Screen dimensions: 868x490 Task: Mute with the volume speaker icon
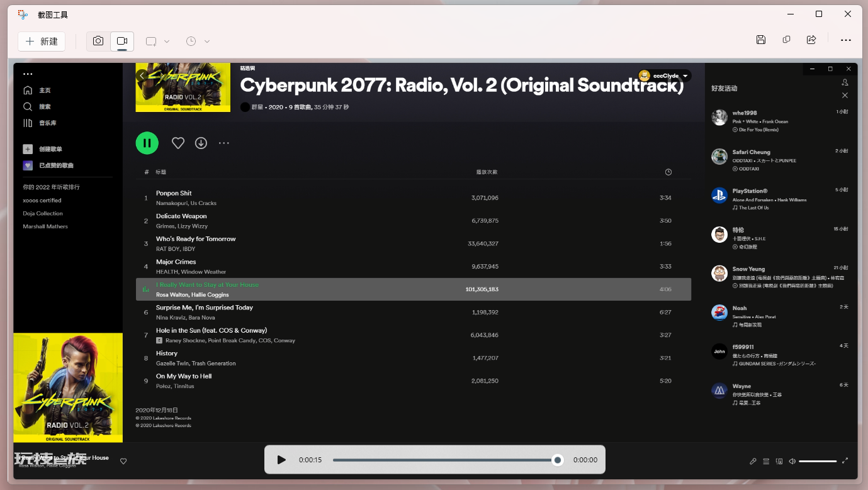tap(792, 461)
